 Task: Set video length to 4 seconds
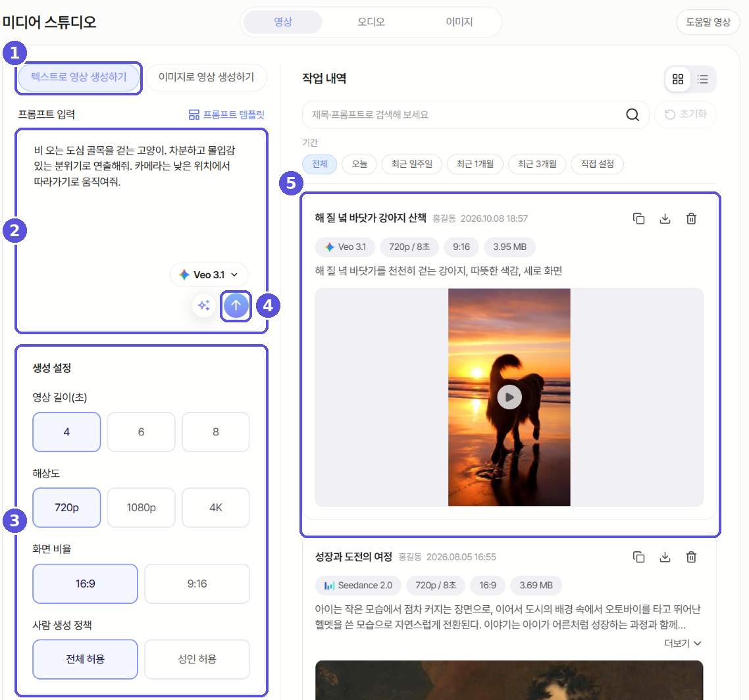66,432
